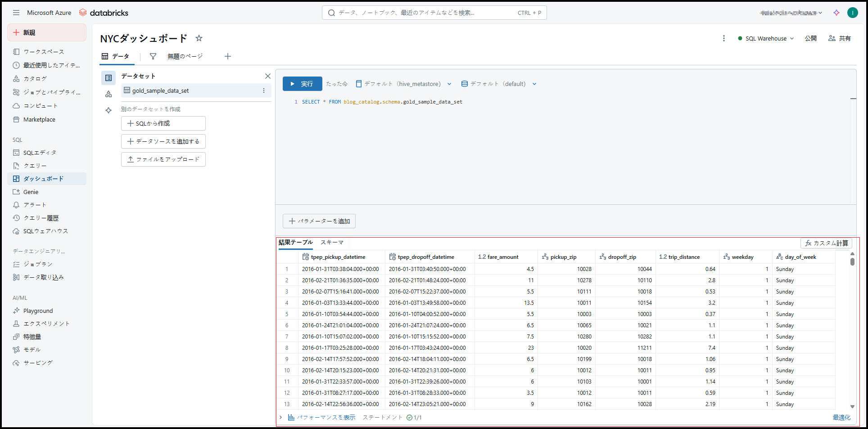This screenshot has height=429, width=868.
Task: Click the user avatar icon
Action: pyautogui.click(x=852, y=13)
